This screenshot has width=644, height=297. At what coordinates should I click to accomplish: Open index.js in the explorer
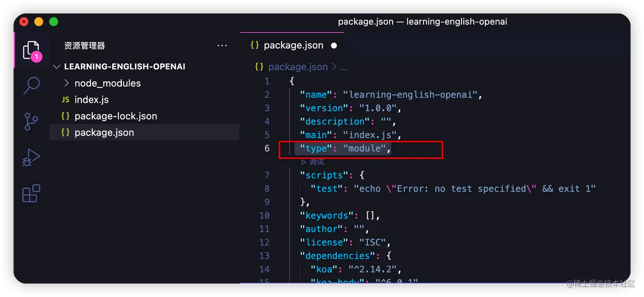click(x=92, y=100)
